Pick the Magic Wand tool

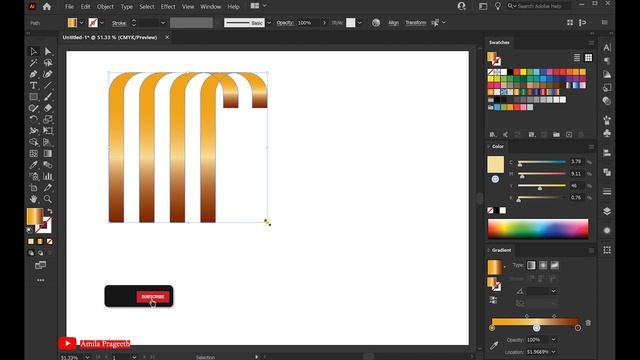click(33, 63)
